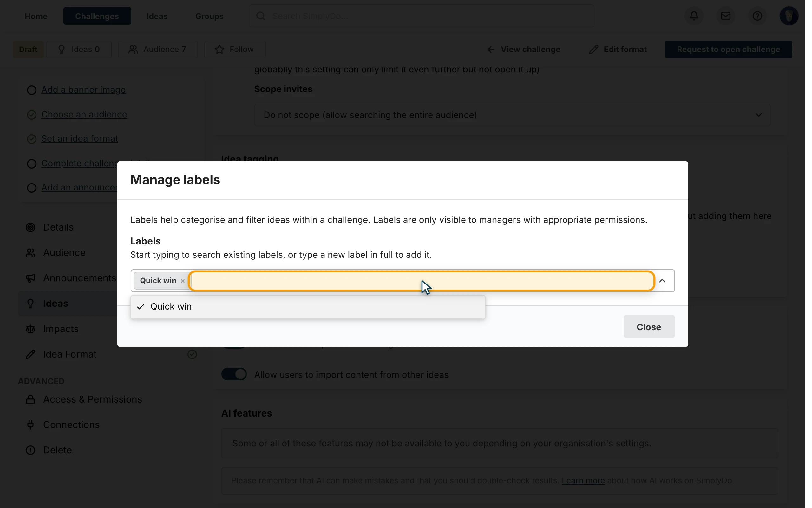Open Connections in the sidebar

tap(71, 425)
